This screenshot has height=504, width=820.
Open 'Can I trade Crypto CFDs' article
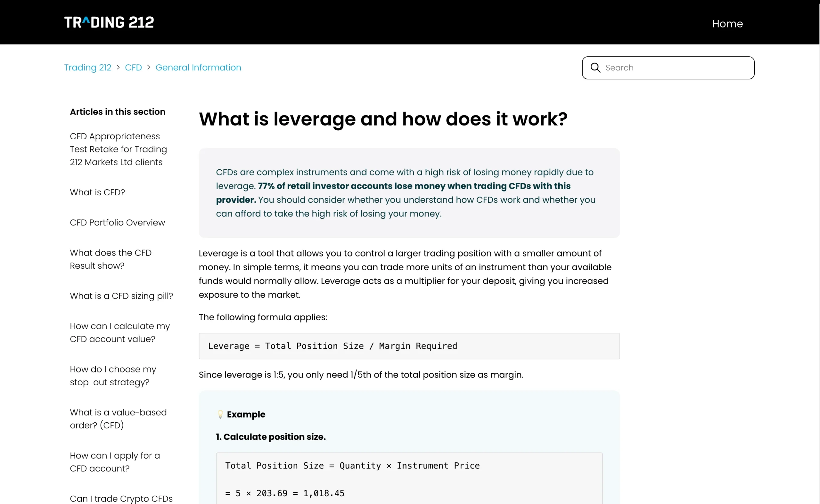click(121, 499)
